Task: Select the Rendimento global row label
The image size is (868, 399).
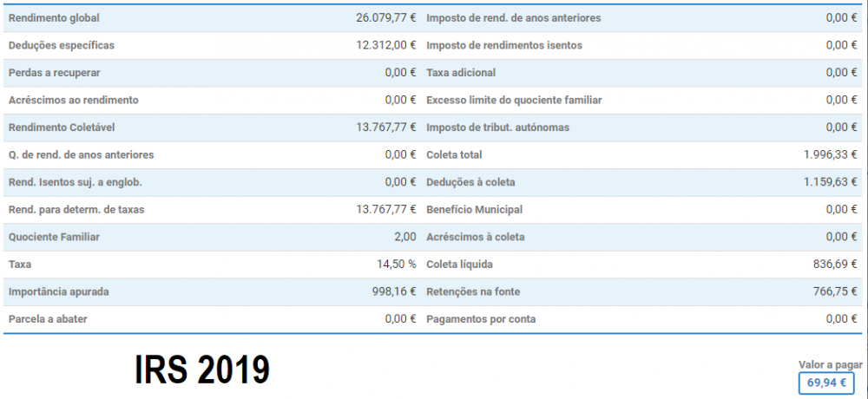Action: tap(54, 17)
